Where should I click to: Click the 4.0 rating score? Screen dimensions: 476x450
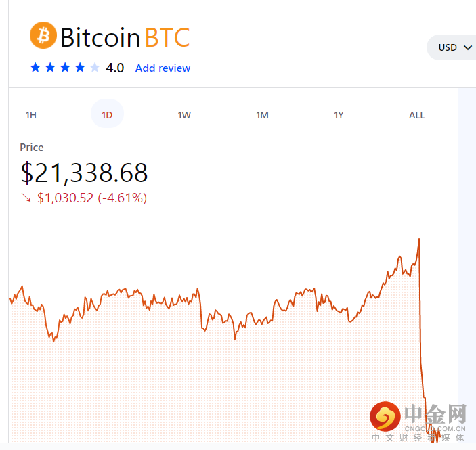pyautogui.click(x=114, y=68)
